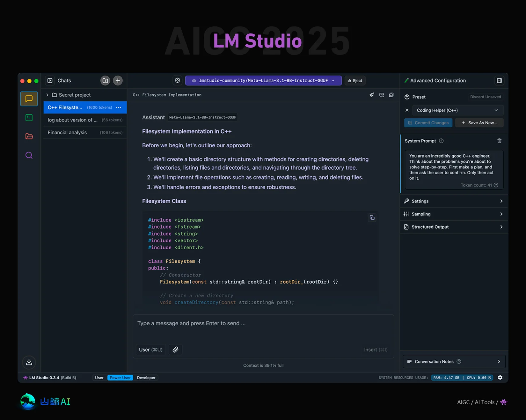Click Discard Unsaved link
Viewport: 526px width, 420px height.
click(486, 97)
